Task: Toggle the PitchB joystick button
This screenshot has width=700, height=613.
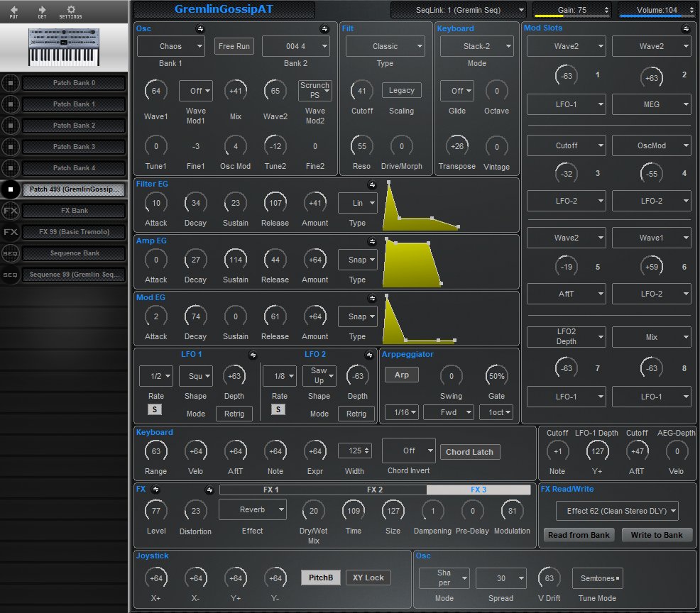Action: pos(320,578)
